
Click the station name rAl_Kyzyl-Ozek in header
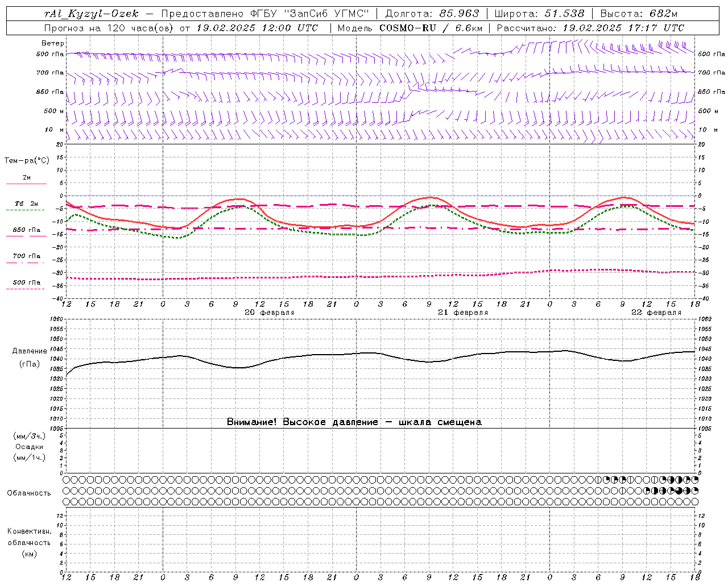pyautogui.click(x=91, y=13)
